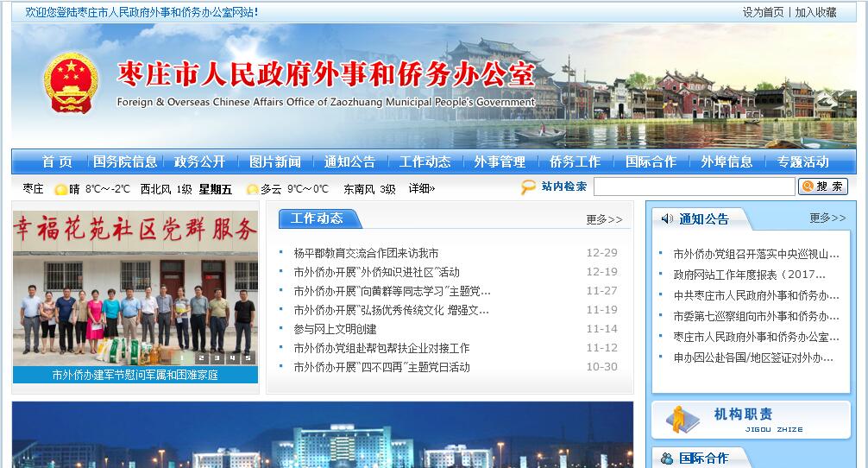Open the article 杨平郡教育交流合作团来访我市
This screenshot has height=468, width=868.
pos(366,253)
